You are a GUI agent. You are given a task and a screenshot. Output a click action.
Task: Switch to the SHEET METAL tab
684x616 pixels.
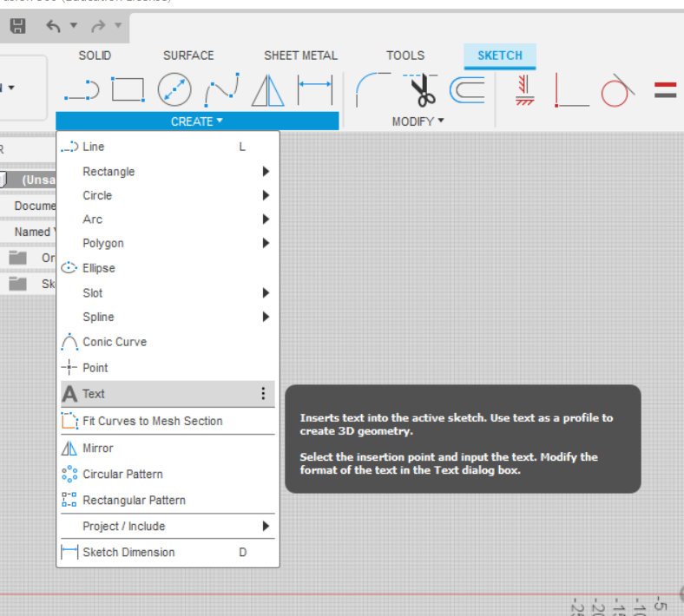300,56
